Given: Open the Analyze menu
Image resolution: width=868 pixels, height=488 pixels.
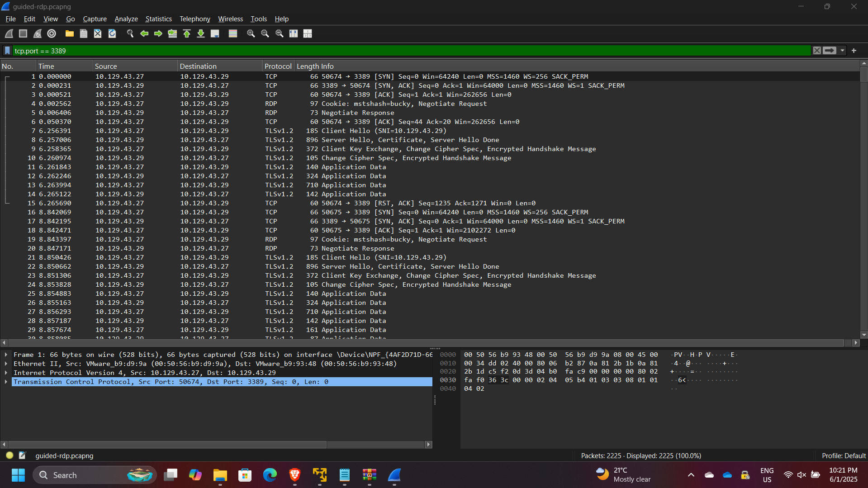Looking at the screenshot, I should point(126,19).
